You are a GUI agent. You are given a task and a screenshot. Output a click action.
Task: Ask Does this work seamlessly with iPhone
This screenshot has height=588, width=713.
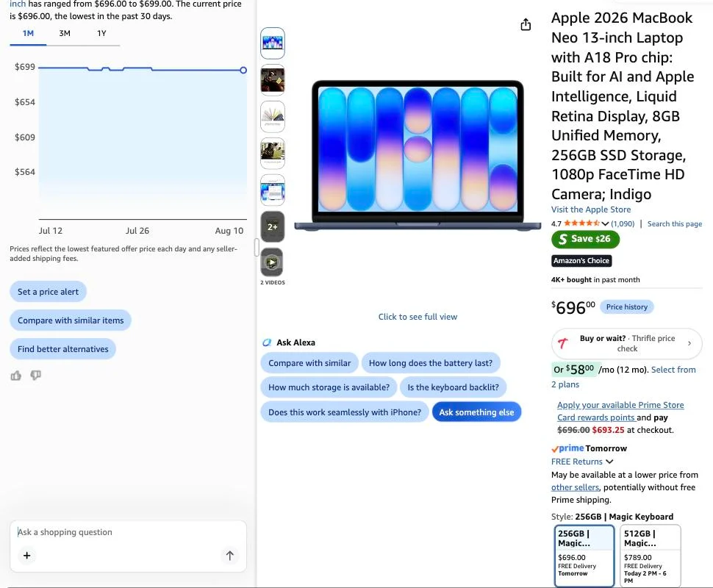coord(345,412)
